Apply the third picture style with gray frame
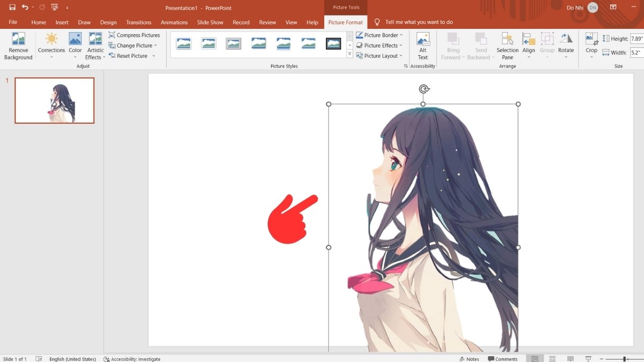 click(233, 43)
